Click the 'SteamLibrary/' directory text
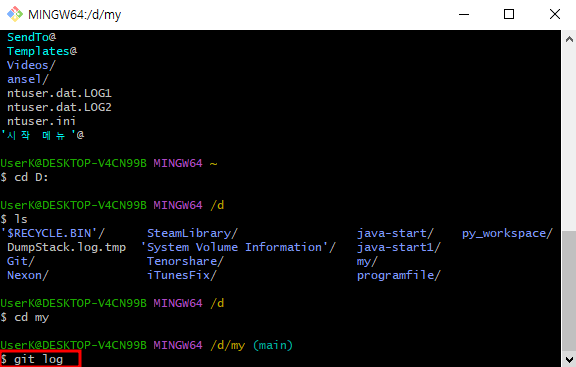Viewport: 576px width, 367px height. 192,233
